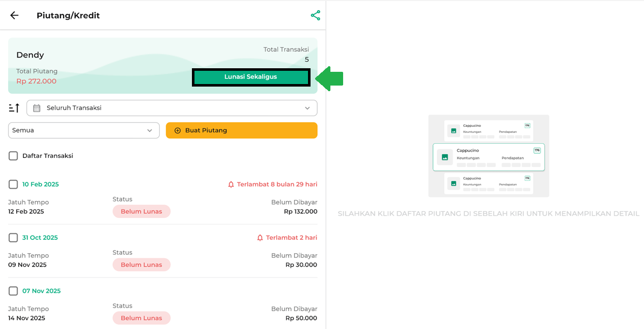
Task: Click bell icon beside Terlambat 2 hari
Action: [260, 238]
